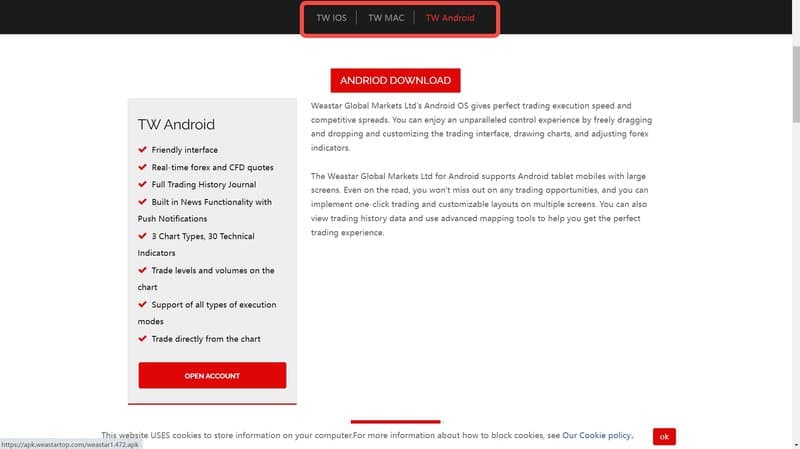Click the paragraph beginning 'Weastar Global Markets Ltd's Android OS'
The height and width of the screenshot is (449, 800).
(481, 127)
